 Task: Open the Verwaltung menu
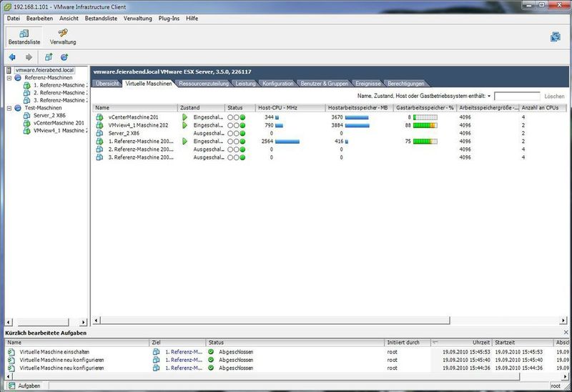(x=137, y=19)
